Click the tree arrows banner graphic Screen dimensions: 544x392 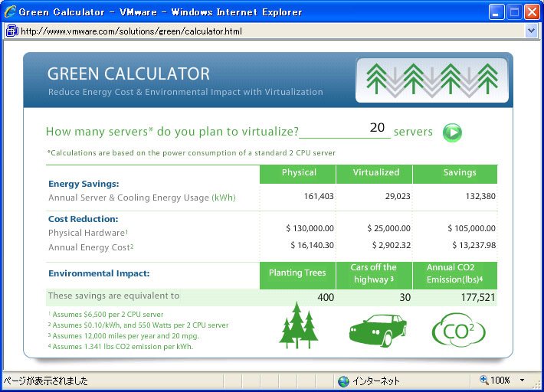tap(432, 80)
